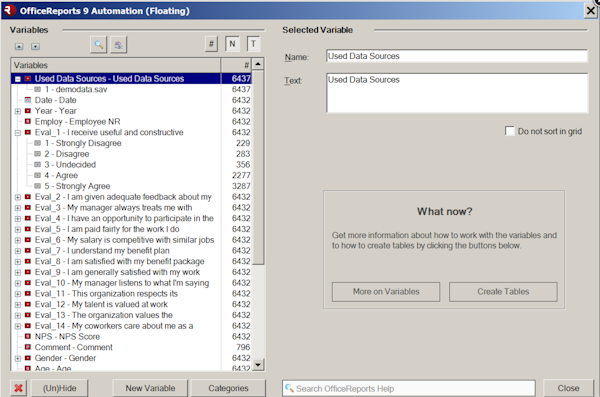Select Eval_7 understand my benefit plan
The height and width of the screenshot is (397, 600).
(102, 250)
